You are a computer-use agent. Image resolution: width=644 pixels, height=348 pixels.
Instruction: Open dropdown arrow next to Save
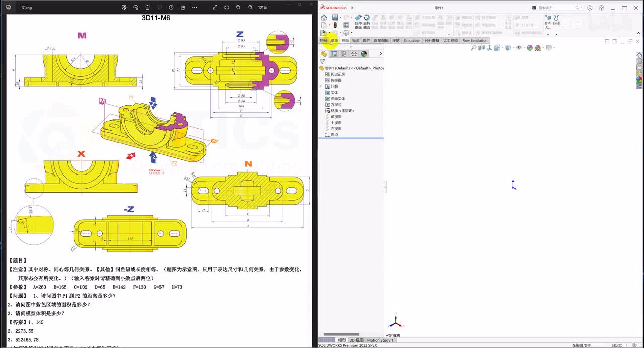pos(340,18)
